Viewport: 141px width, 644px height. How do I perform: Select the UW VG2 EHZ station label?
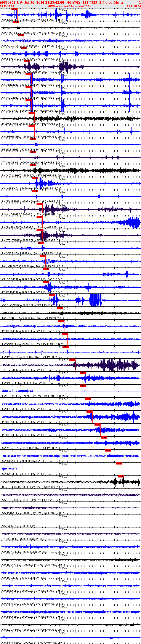point(32,448)
